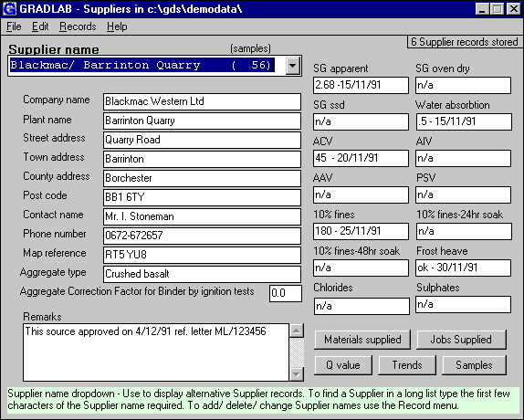Click the Materials supplied button
Image resolution: width=524 pixels, height=420 pixels.
pyautogui.click(x=362, y=340)
